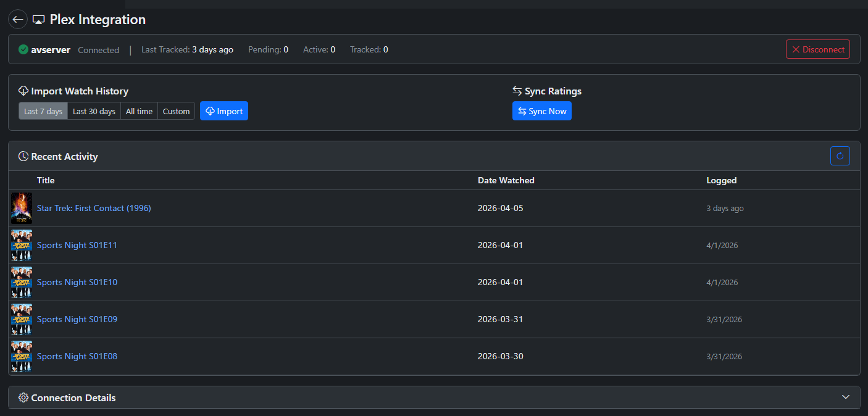868x416 pixels.
Task: Click the refresh icon in Recent Activity header
Action: (840, 156)
